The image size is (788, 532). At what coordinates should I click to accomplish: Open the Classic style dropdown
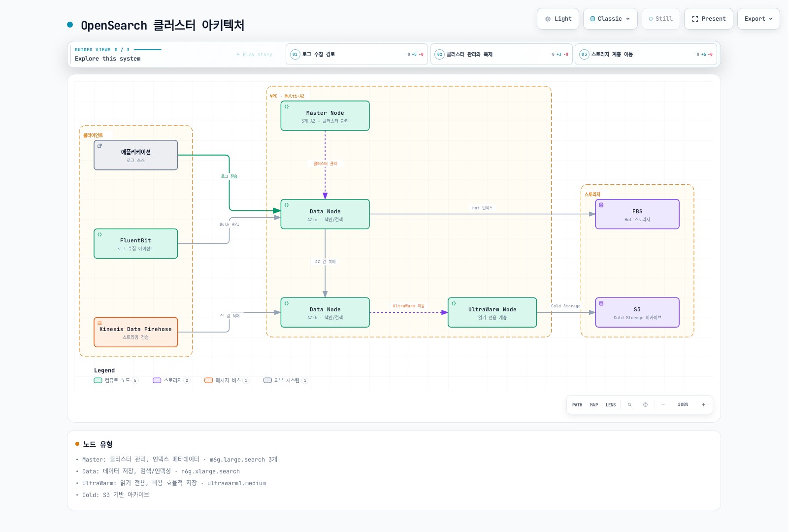[610, 19]
